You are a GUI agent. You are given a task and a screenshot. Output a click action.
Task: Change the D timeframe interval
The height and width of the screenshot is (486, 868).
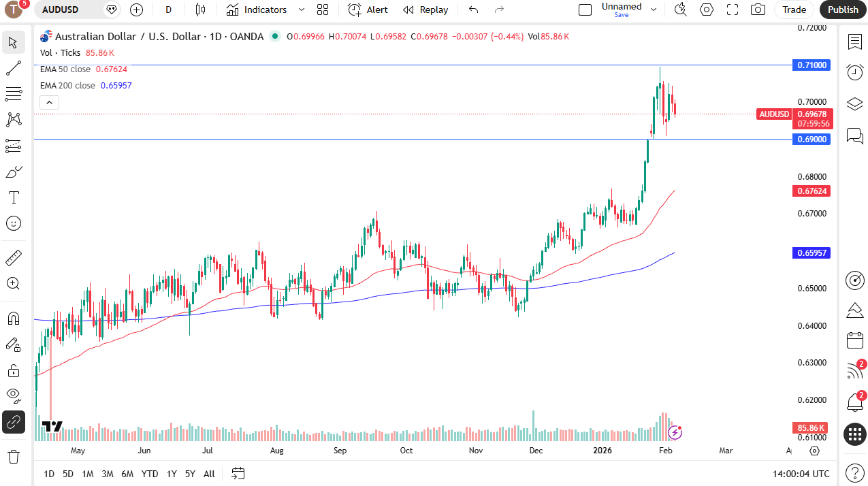pos(168,10)
